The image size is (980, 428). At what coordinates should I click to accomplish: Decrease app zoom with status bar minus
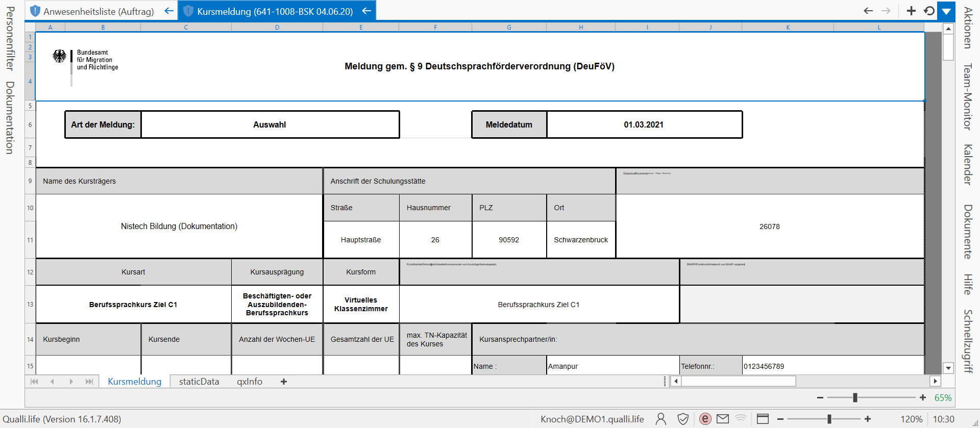[x=780, y=419]
